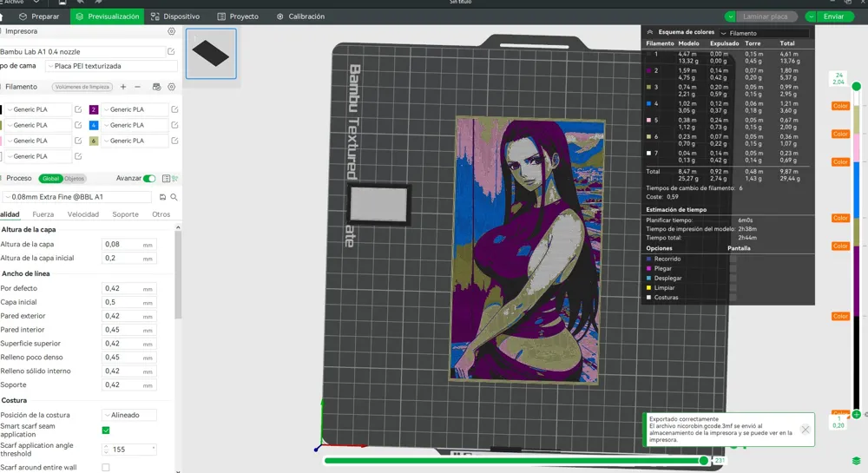Toggle Plegar display checkbox

coord(733,268)
